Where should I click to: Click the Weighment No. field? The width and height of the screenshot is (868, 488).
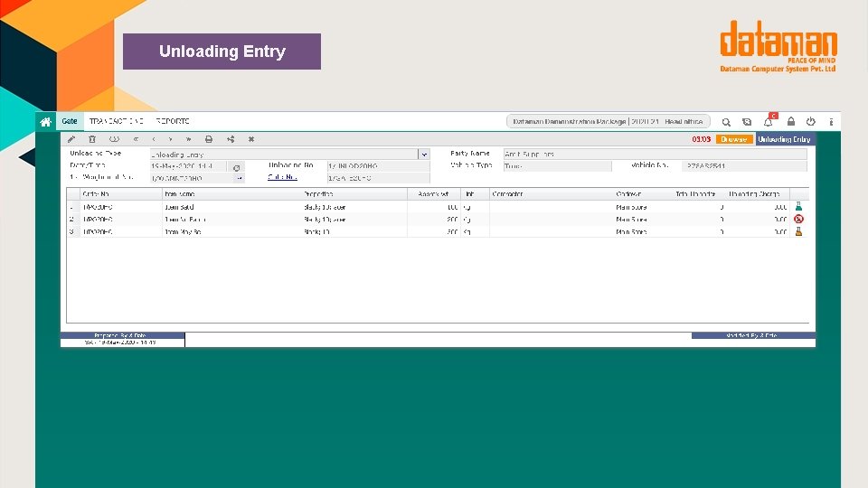(x=193, y=178)
